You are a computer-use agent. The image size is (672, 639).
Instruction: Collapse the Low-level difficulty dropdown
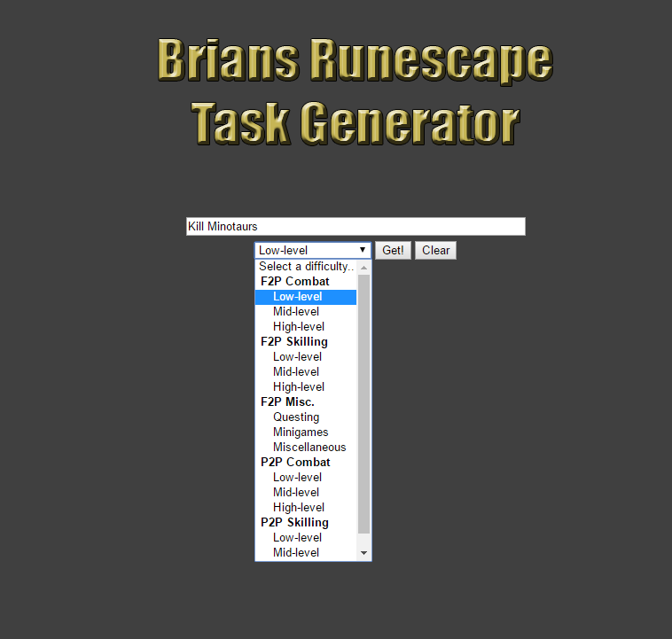pyautogui.click(x=313, y=250)
